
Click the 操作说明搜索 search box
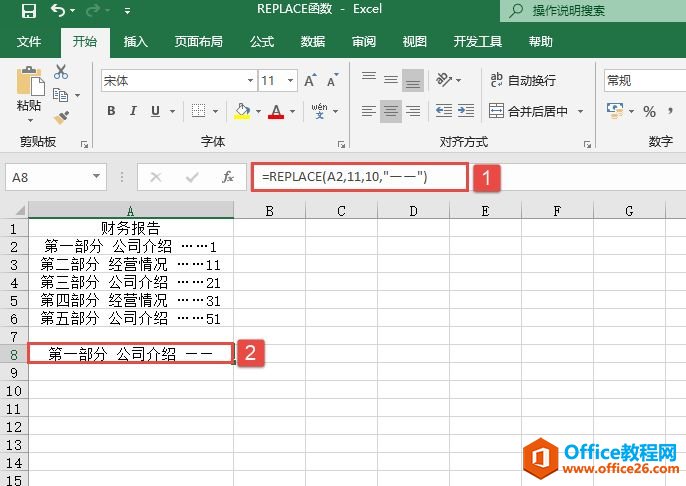[x=593, y=10]
